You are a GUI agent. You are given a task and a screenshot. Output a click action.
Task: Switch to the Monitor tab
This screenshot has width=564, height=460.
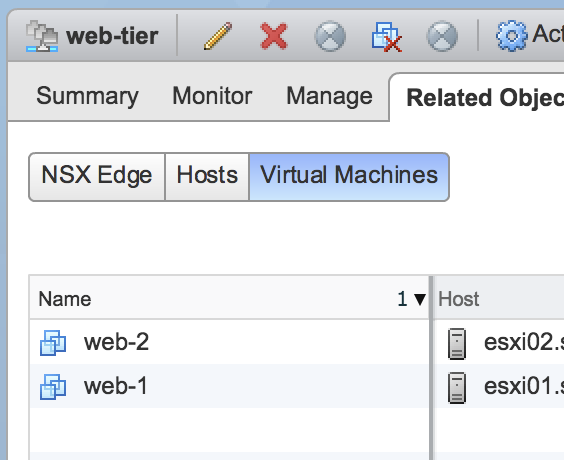click(212, 96)
